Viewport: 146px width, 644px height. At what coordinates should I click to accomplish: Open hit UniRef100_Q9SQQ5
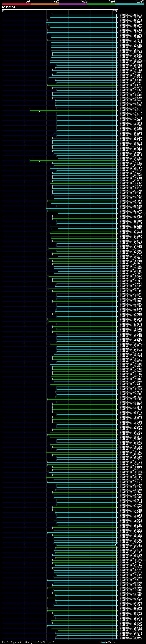click(x=131, y=35)
